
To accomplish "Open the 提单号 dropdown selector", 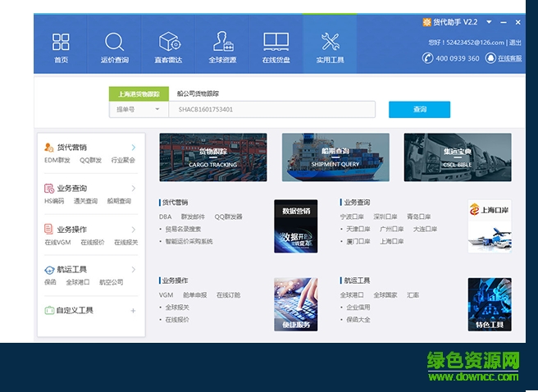I will coord(138,109).
